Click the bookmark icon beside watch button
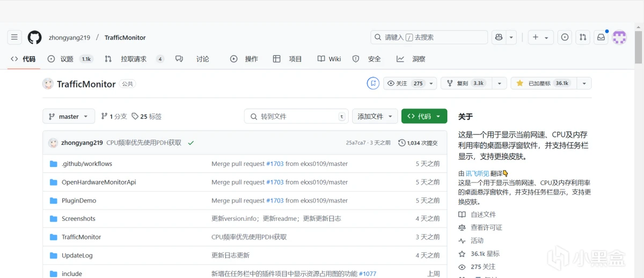This screenshot has height=278, width=644. (373, 84)
